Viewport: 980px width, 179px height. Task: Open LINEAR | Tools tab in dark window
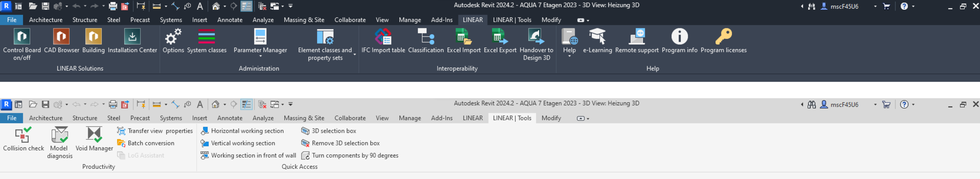tap(512, 20)
